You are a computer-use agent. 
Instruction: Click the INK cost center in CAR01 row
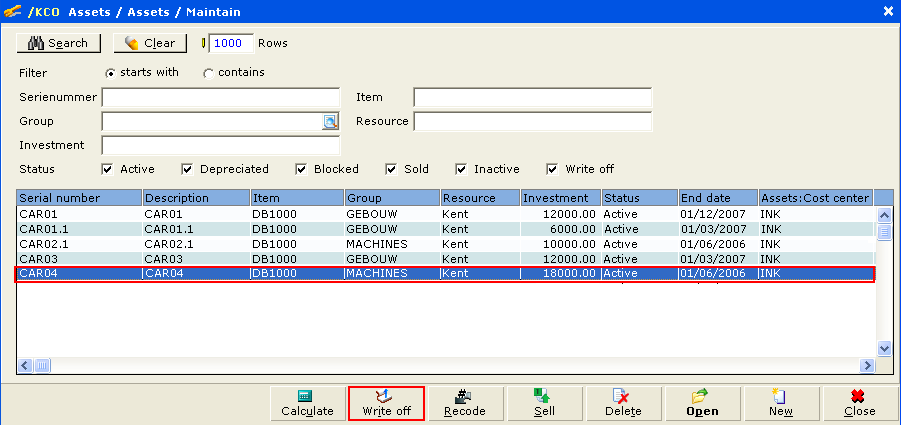(x=816, y=214)
